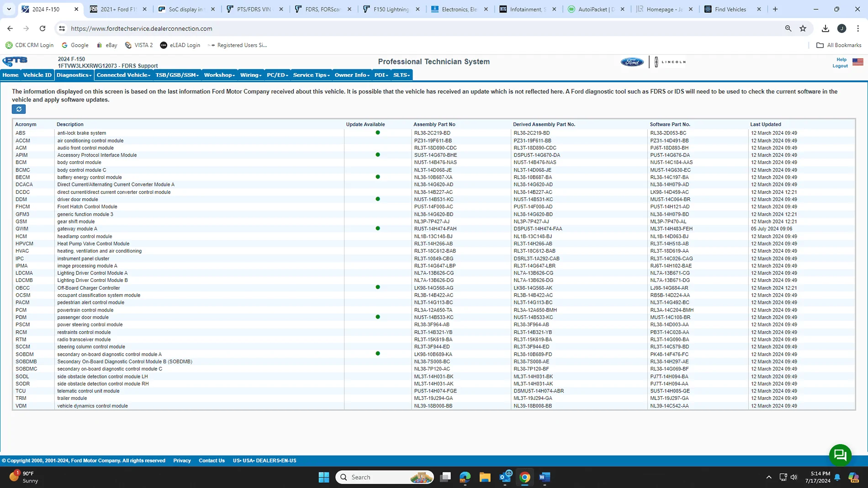Open the Contact Us footer link
The image size is (868, 488).
coord(212,461)
